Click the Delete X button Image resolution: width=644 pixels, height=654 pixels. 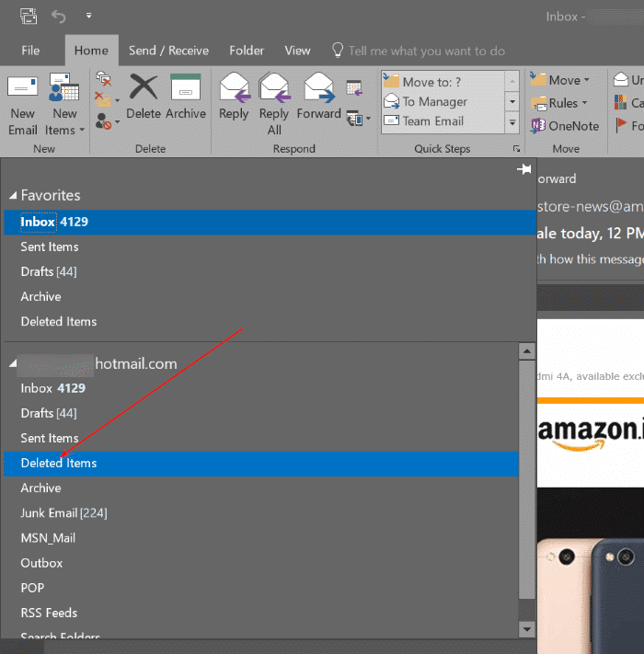[144, 97]
